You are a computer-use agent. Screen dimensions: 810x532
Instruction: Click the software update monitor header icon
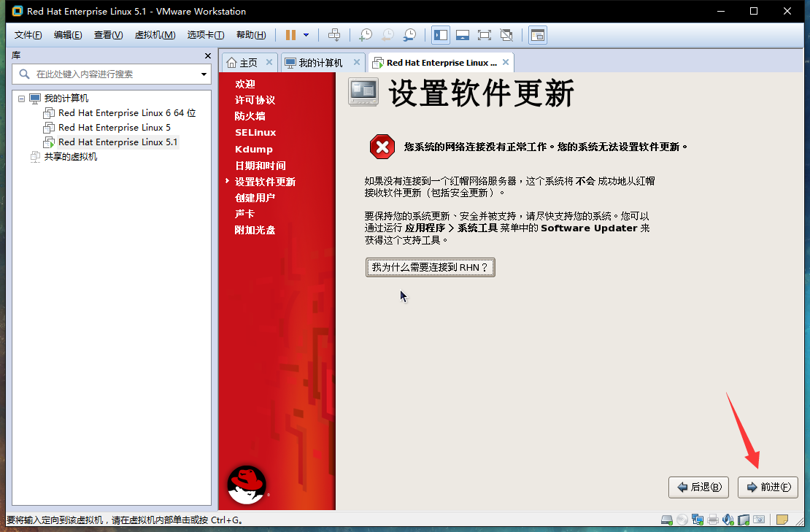363,92
